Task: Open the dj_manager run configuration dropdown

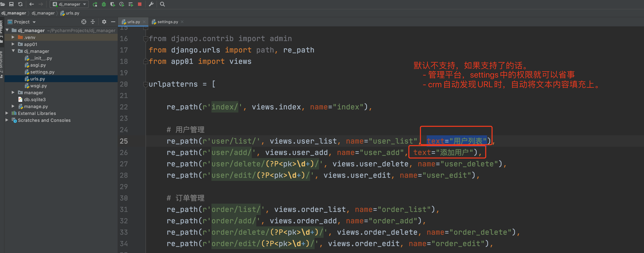Action: (x=69, y=4)
